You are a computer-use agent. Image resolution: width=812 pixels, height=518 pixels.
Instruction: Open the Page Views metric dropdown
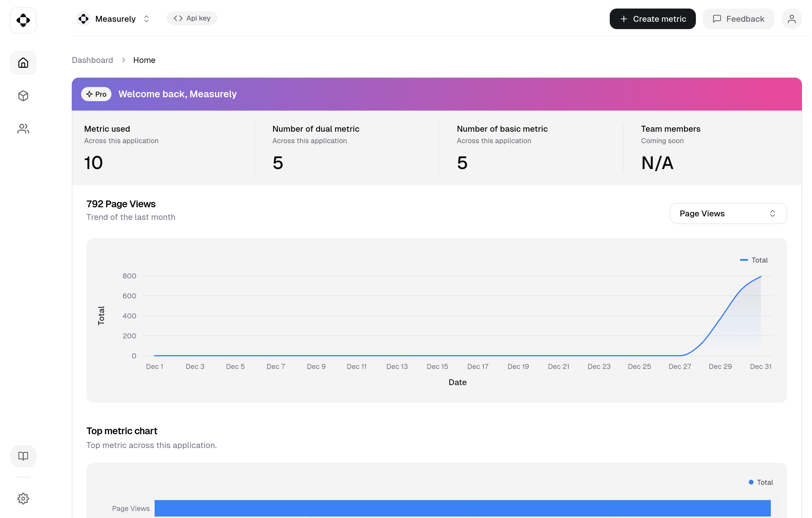tap(728, 213)
